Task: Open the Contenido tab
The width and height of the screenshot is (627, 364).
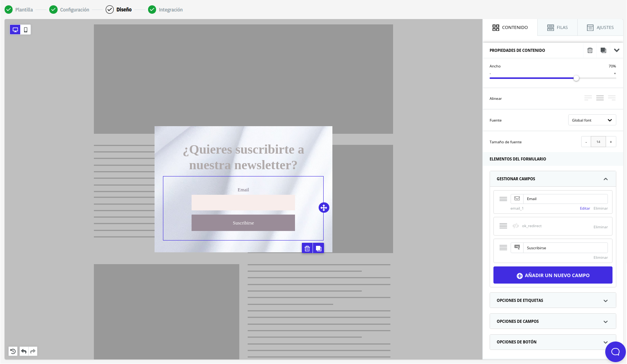Action: point(510,27)
